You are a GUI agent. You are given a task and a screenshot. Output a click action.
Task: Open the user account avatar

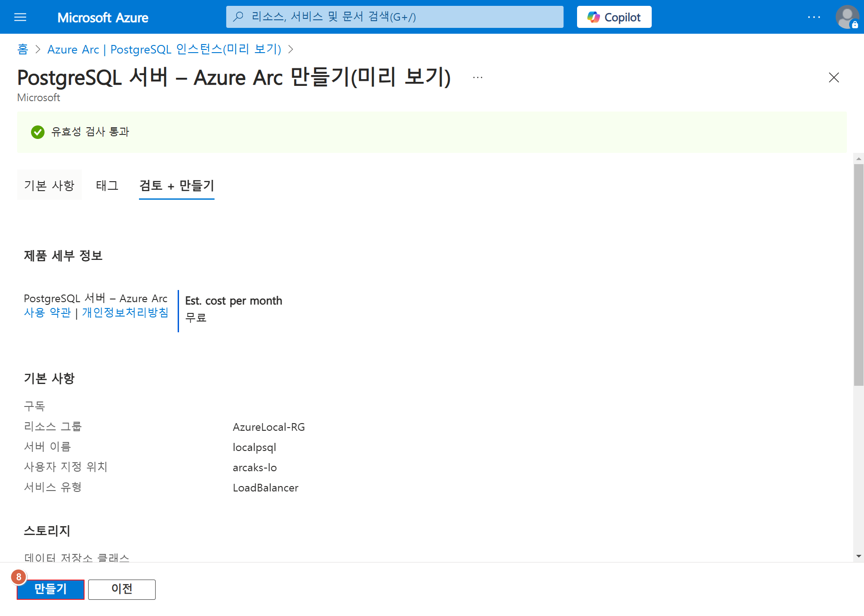847,17
